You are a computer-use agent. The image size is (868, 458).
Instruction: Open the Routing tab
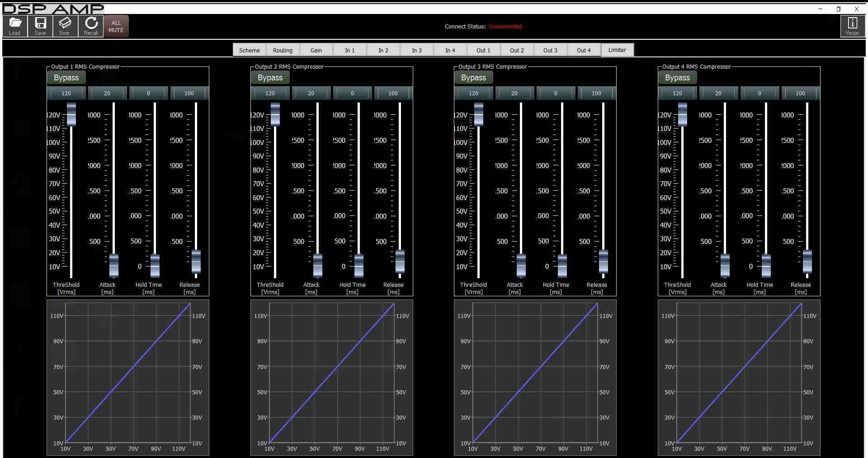283,50
